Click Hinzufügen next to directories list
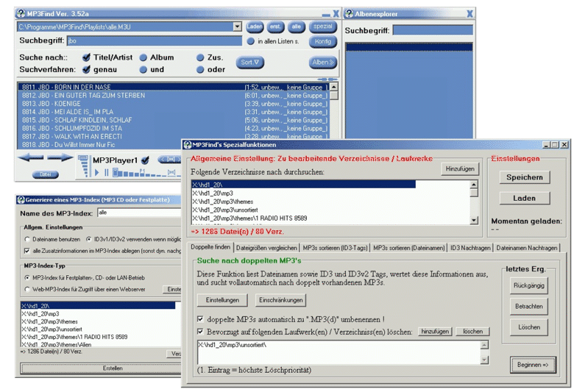This screenshot has height=392, width=574. pos(460,168)
